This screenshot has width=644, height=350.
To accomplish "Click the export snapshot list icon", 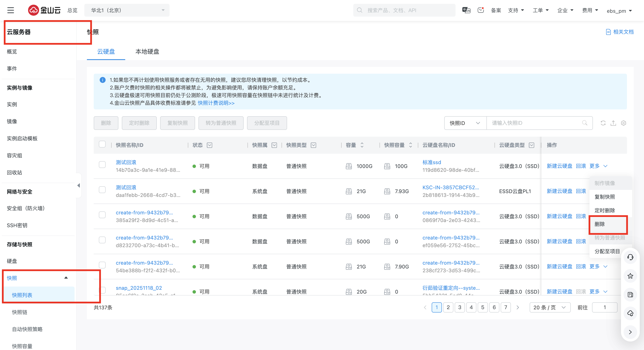I will coord(613,123).
